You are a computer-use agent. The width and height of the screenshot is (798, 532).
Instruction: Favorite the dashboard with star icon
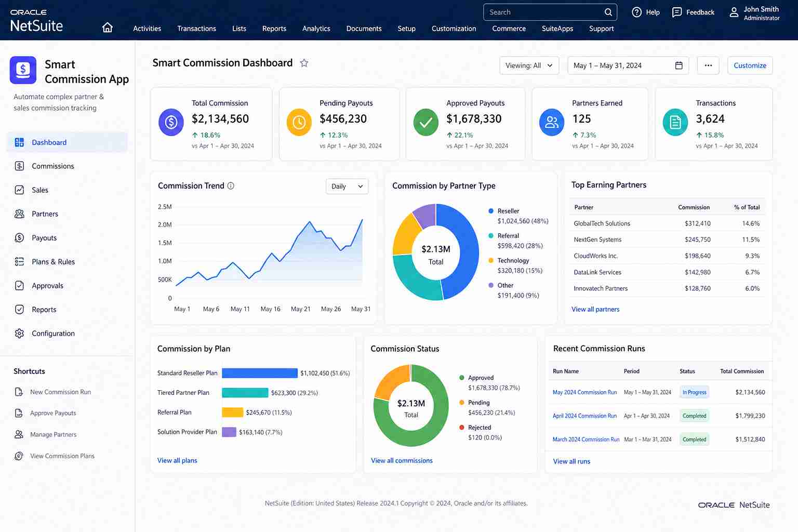tap(304, 63)
